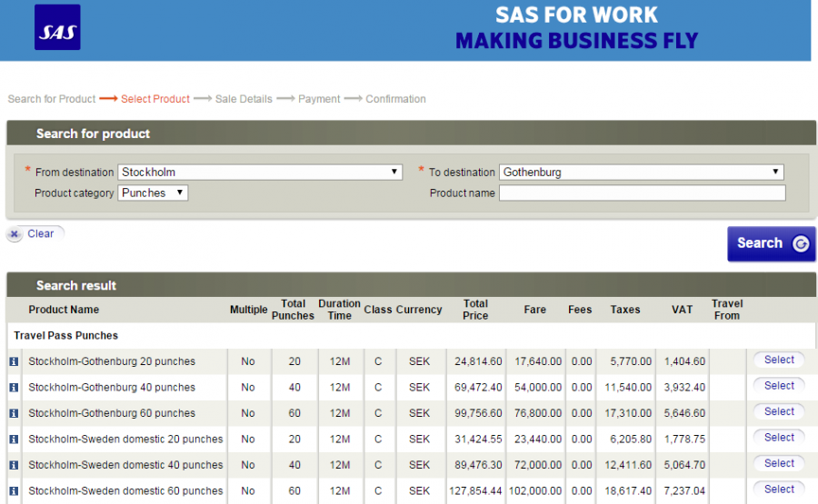Open info icon for Stockholm-Gothenburg 40 punches
This screenshot has height=504, width=818.
(x=14, y=388)
